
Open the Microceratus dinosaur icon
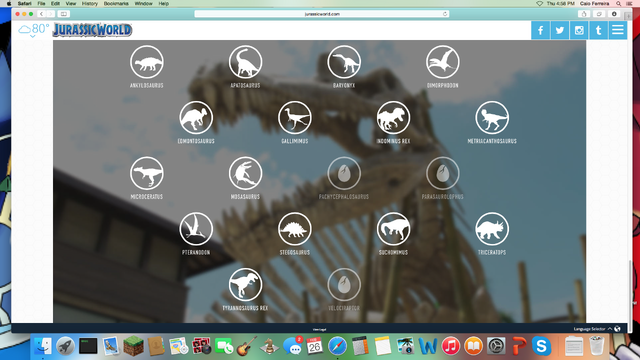(147, 173)
